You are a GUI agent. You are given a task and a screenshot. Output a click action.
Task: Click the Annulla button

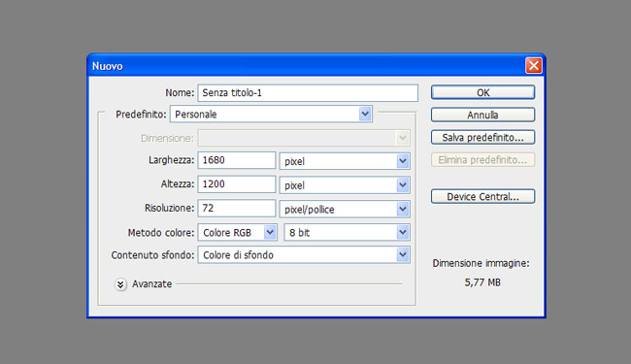[x=482, y=116]
